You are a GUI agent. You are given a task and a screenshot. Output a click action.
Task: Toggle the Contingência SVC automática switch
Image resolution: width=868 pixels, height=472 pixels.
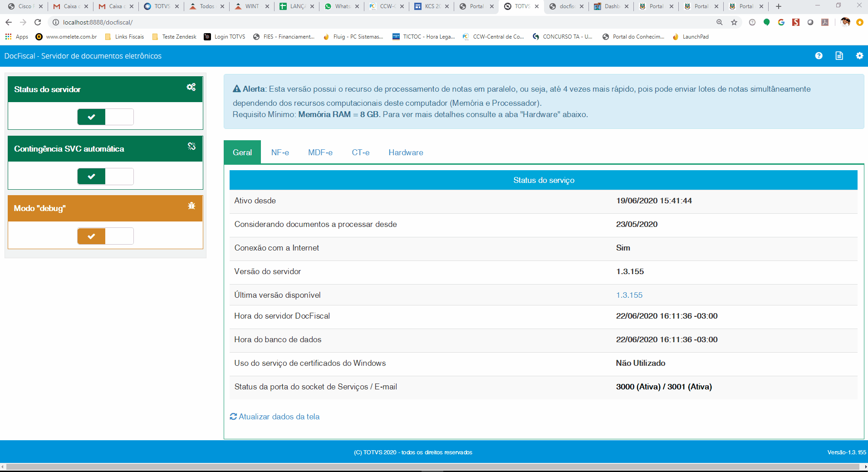coord(105,177)
